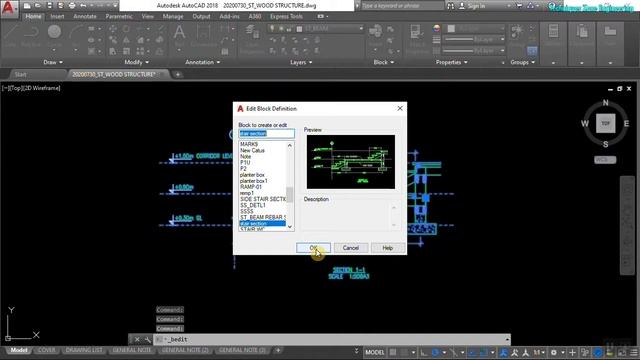The height and width of the screenshot is (360, 640).
Task: Add a new layout with plus button
Action: [278, 350]
